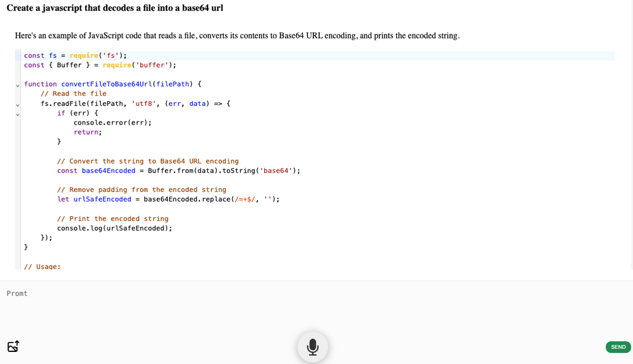This screenshot has width=633, height=364.
Task: Place cursor on the require('buffer') line
Action: (x=100, y=65)
